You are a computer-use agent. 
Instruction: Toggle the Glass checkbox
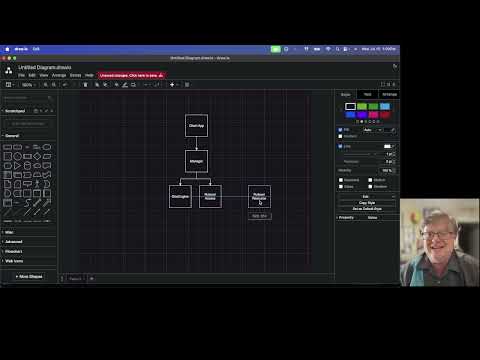click(341, 187)
